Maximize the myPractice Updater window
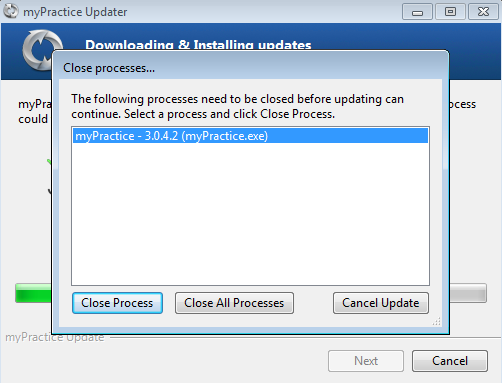502x383 pixels. coord(450,12)
